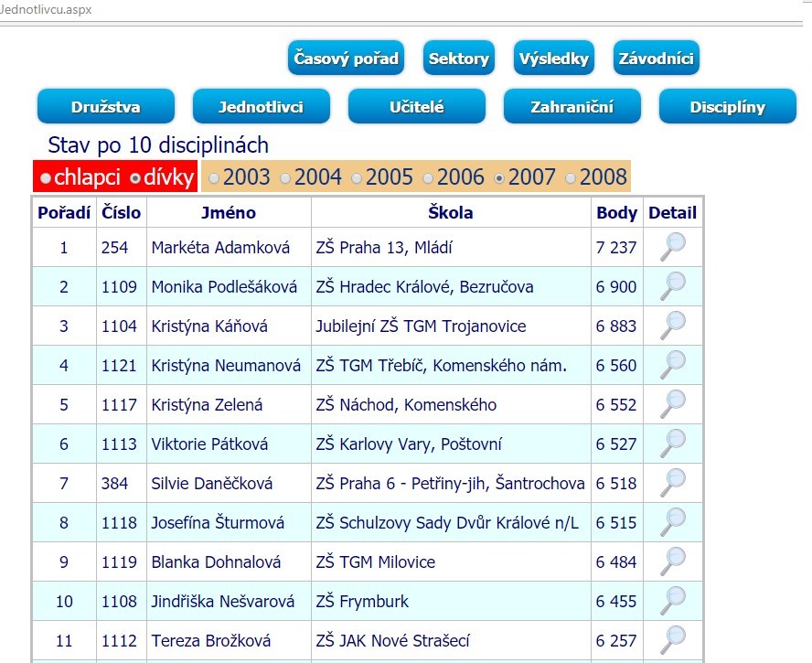Image resolution: width=812 pixels, height=663 pixels.
Task: Click the Body column header
Action: pyautogui.click(x=616, y=212)
